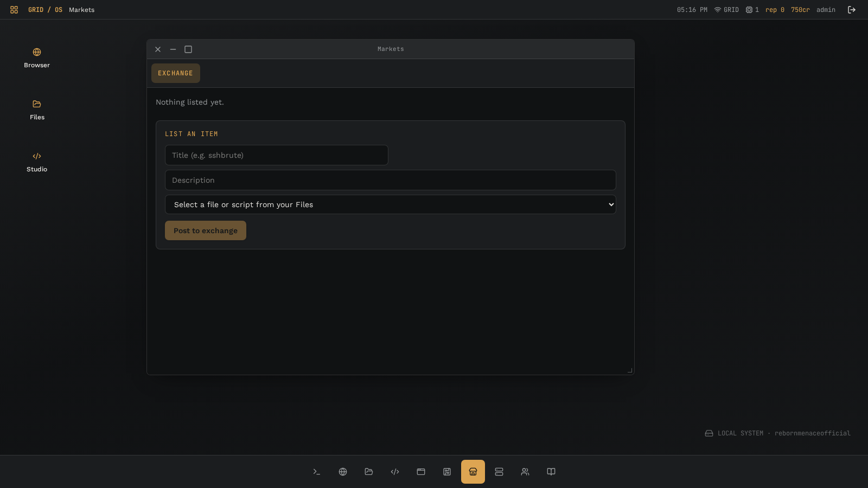Open Browser desktop shortcut

tap(37, 58)
